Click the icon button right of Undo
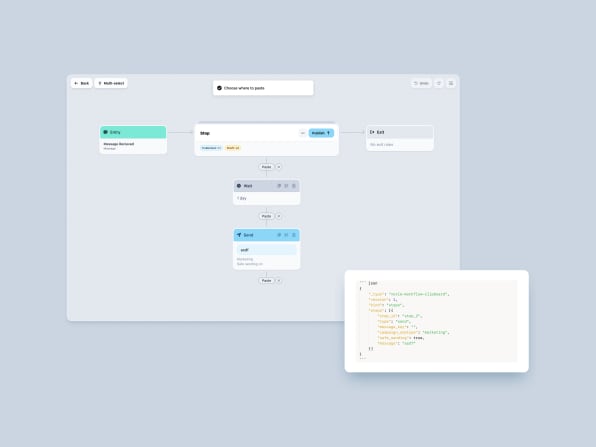The height and width of the screenshot is (447, 596). coord(439,83)
